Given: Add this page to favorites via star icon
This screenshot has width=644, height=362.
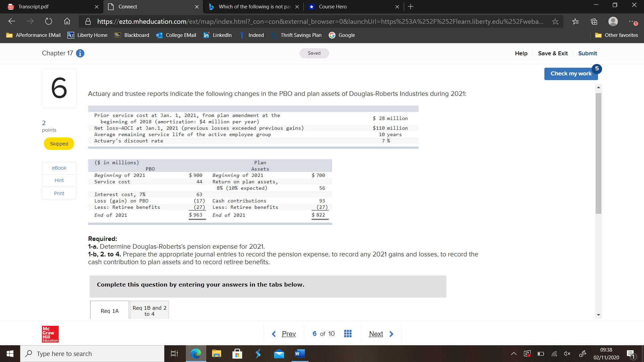Looking at the screenshot, I should click(555, 21).
